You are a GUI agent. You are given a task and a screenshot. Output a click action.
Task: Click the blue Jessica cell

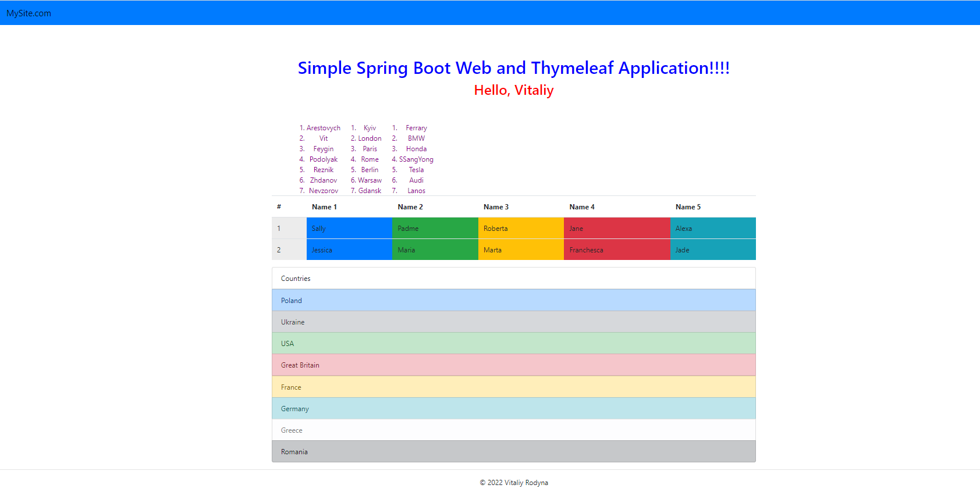349,249
